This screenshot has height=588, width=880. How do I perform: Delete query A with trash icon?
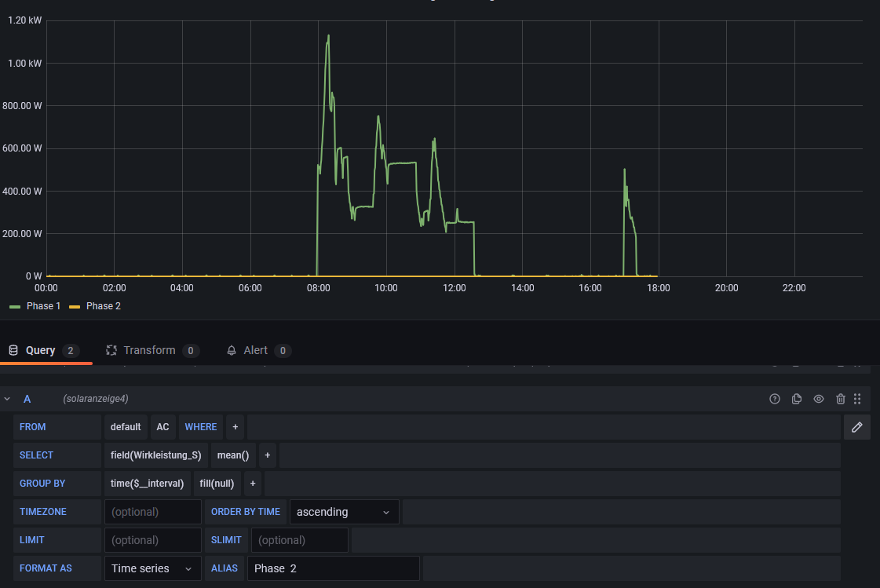point(841,399)
